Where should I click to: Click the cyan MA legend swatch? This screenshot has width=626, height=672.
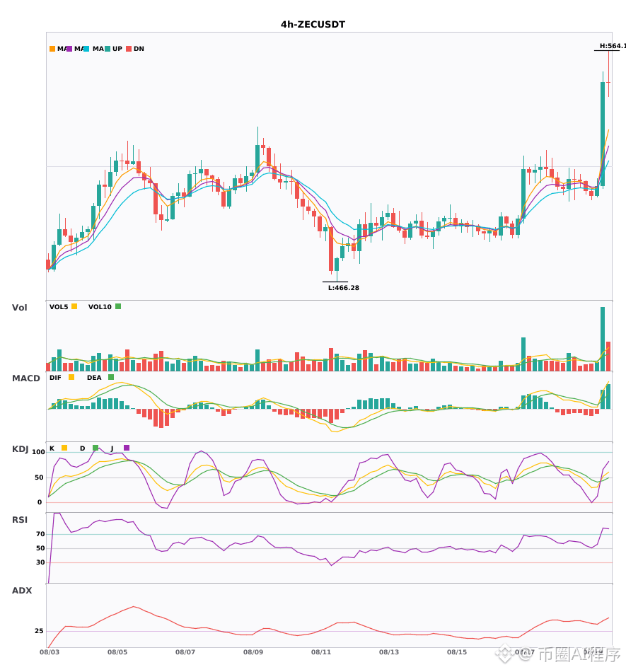pos(86,49)
